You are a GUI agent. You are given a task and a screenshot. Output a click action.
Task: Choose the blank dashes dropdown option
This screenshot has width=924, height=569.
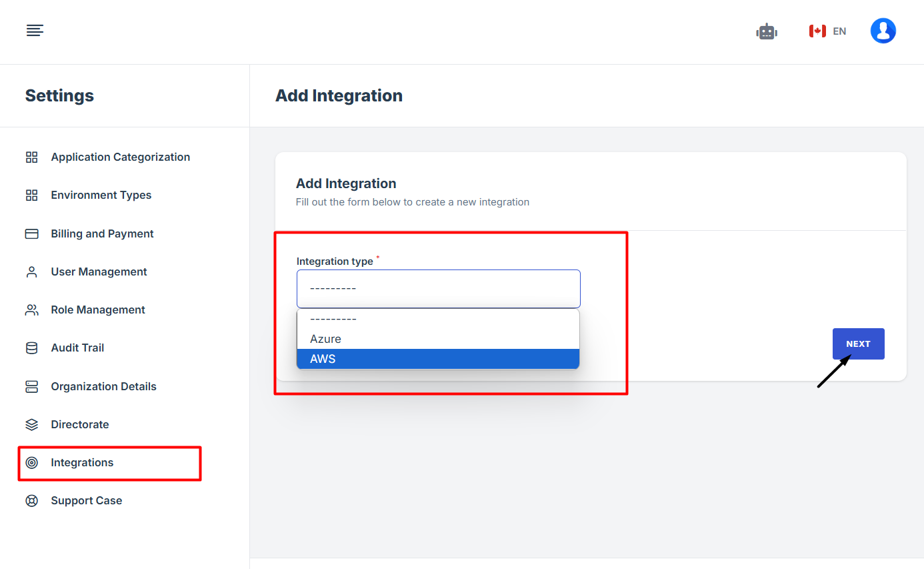click(x=437, y=319)
